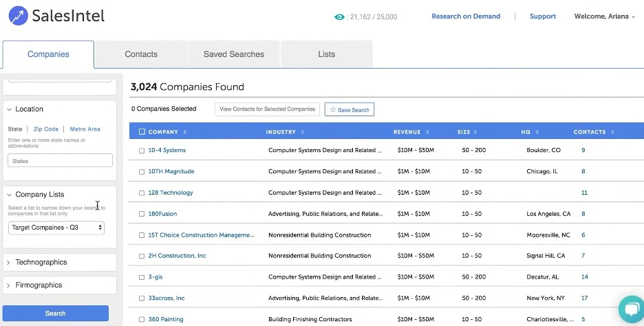Open the 10TH Magnitude company link
Screen dimensions: 644x326
coord(171,171)
